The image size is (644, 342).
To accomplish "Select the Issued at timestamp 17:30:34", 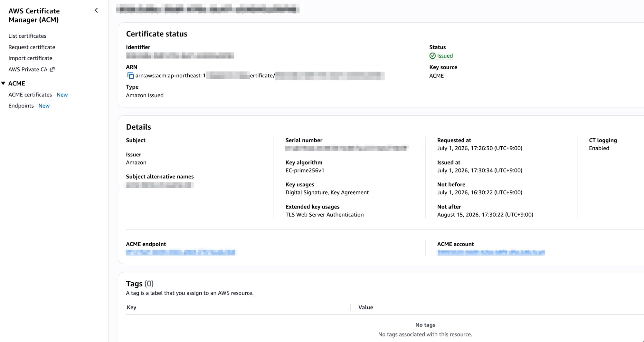I will tap(479, 171).
